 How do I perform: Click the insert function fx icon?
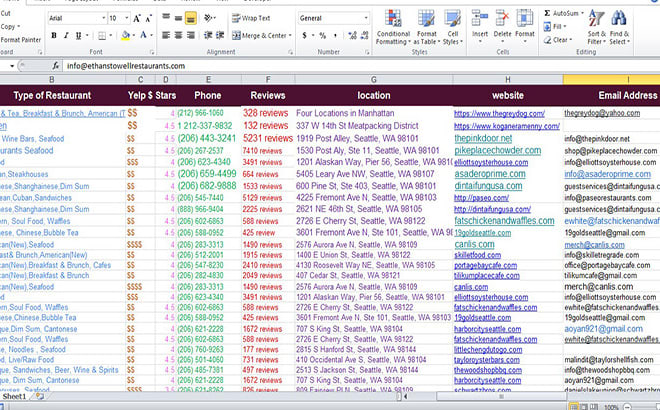pos(56,66)
